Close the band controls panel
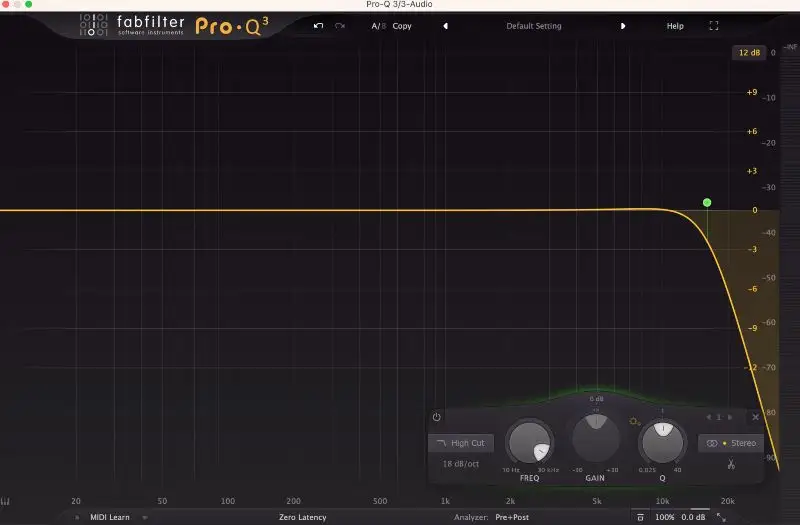The height and width of the screenshot is (525, 800). pyautogui.click(x=755, y=417)
